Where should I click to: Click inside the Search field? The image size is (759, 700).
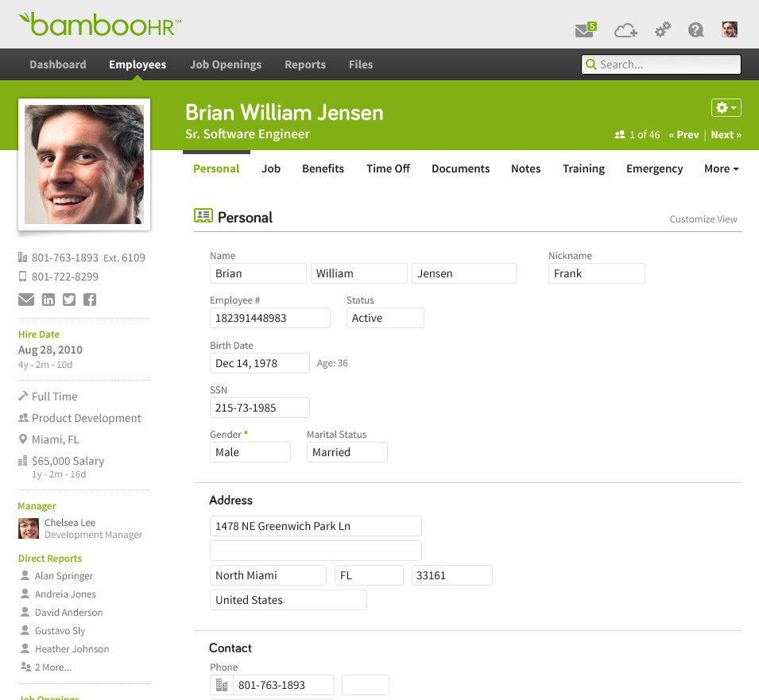pos(660,64)
